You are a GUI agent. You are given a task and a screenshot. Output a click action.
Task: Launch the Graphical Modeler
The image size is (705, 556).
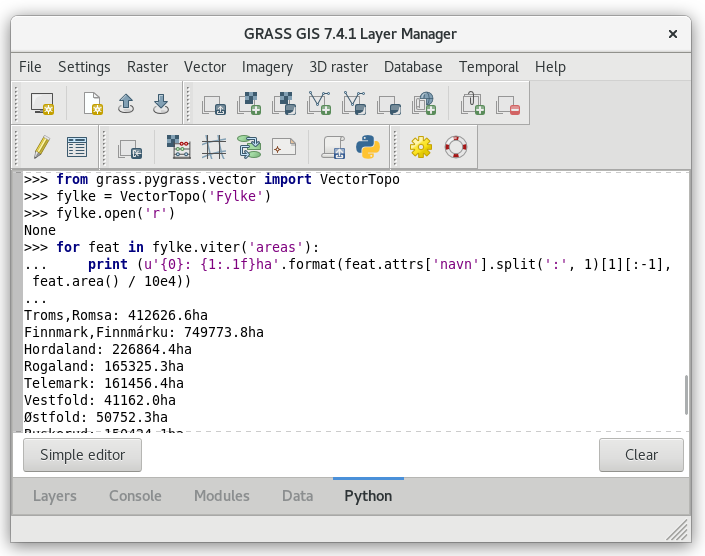[249, 147]
